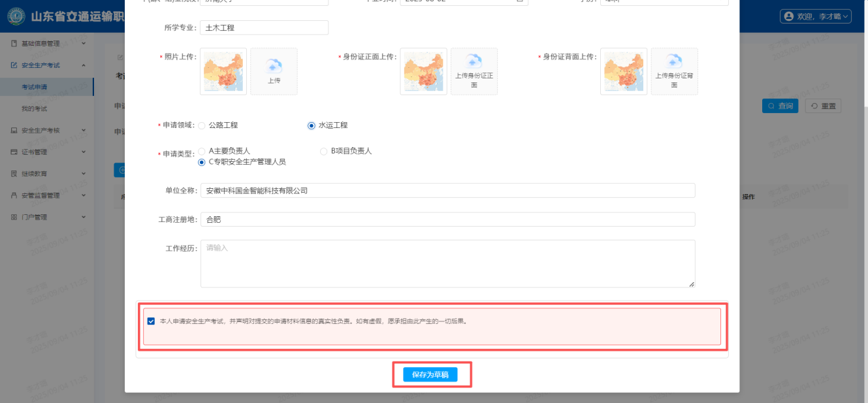
Task: Expand the 证书管理 menu chevron
Action: click(84, 152)
